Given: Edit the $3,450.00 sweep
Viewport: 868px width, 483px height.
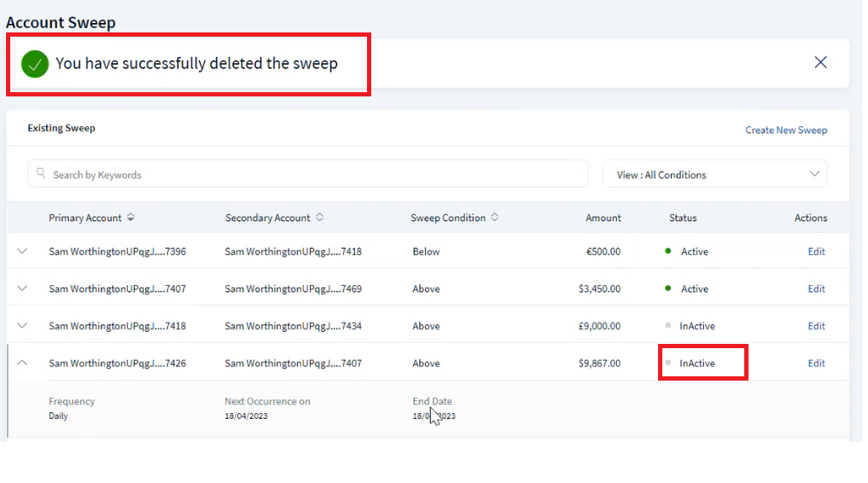Looking at the screenshot, I should tap(817, 288).
